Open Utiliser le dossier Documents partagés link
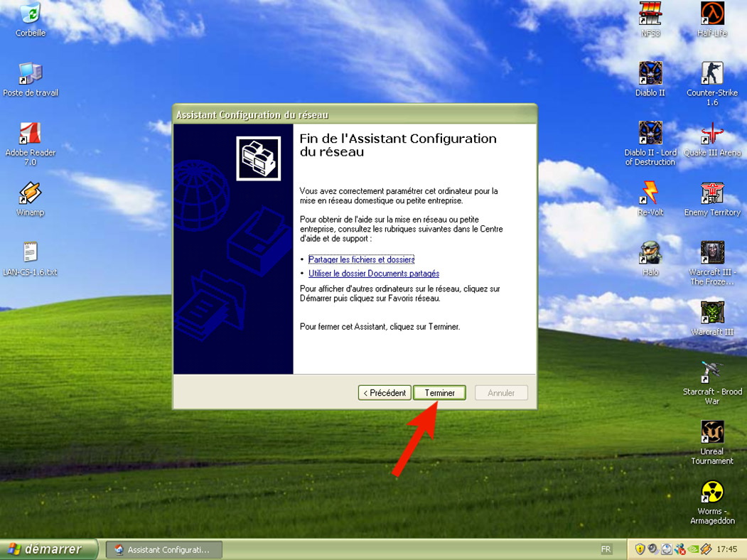 click(374, 274)
